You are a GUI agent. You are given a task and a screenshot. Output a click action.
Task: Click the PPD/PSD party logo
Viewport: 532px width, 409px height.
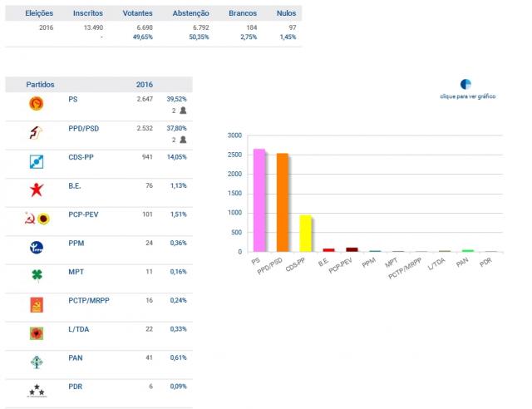pos(37,133)
